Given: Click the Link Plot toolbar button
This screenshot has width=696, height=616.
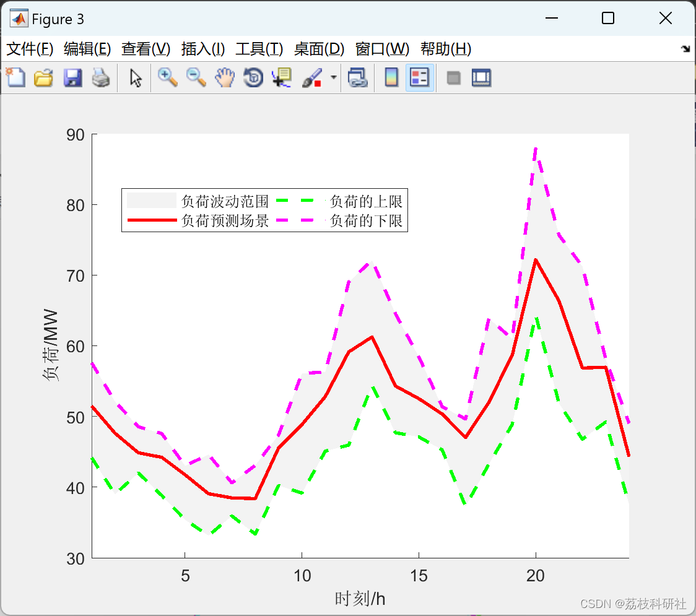Looking at the screenshot, I should [x=357, y=78].
